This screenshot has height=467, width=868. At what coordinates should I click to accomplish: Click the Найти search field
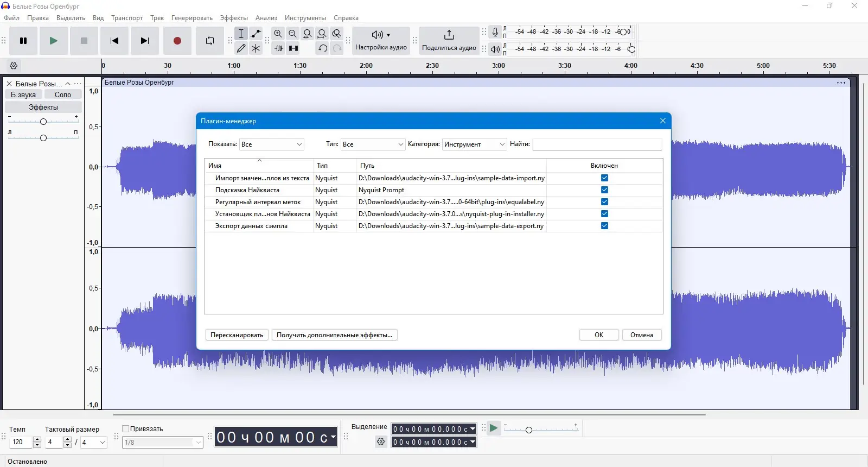tap(597, 144)
